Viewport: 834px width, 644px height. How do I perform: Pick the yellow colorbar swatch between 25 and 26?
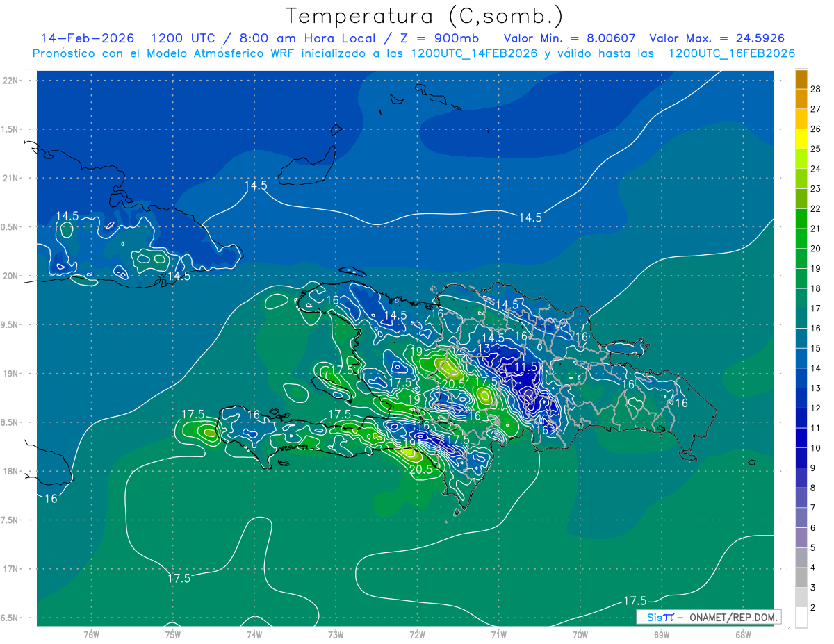coord(801,139)
